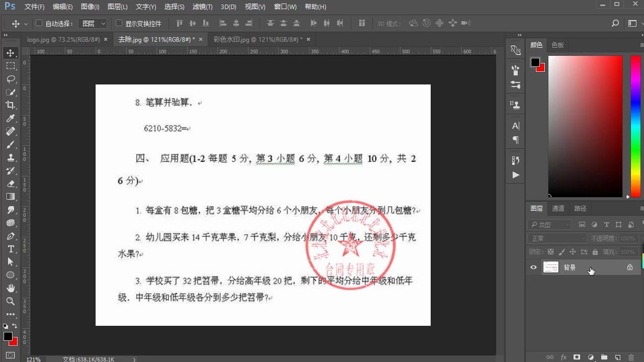
Task: Toggle lock all padlock icon
Action: point(595,252)
